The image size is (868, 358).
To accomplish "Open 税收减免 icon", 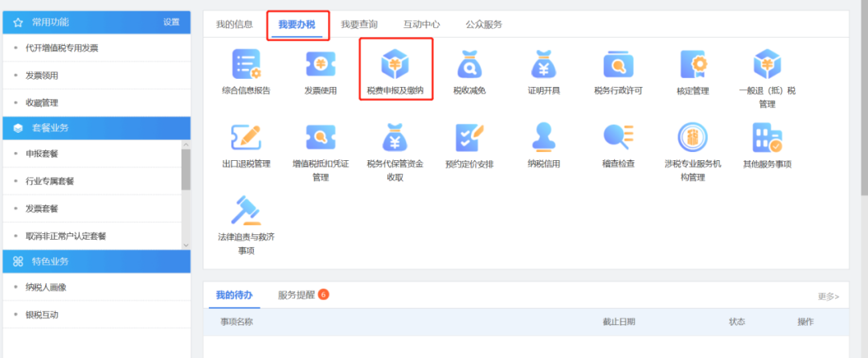I will (469, 64).
